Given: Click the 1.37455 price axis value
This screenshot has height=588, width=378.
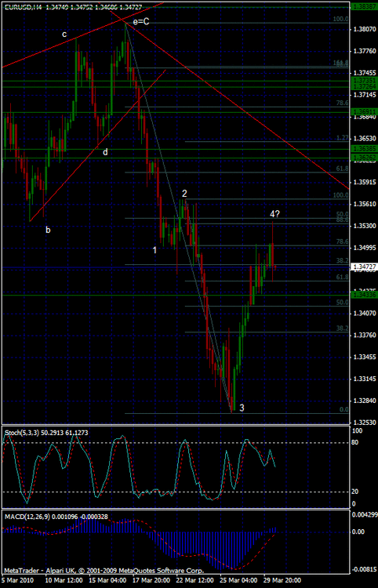Looking at the screenshot, I should click(x=365, y=72).
